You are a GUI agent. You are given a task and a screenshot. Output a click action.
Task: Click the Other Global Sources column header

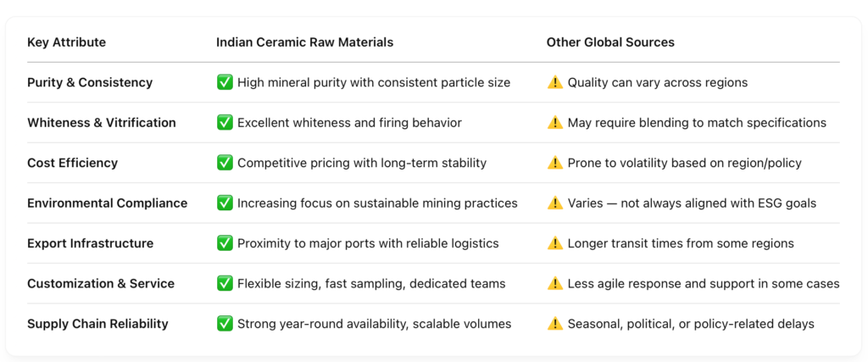[610, 42]
